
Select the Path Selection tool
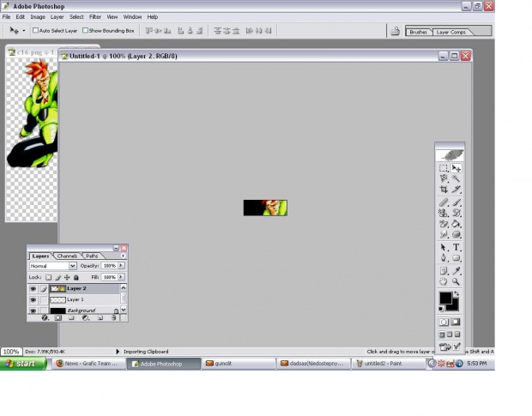coord(444,247)
